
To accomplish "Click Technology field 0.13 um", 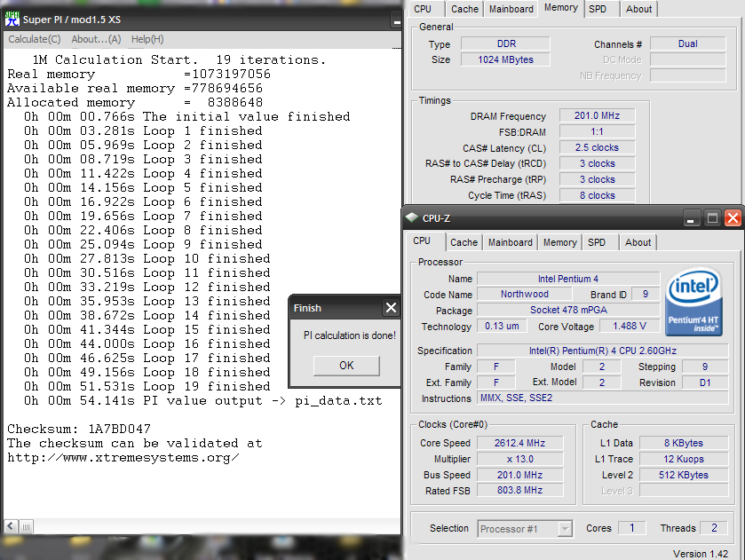I will [502, 326].
